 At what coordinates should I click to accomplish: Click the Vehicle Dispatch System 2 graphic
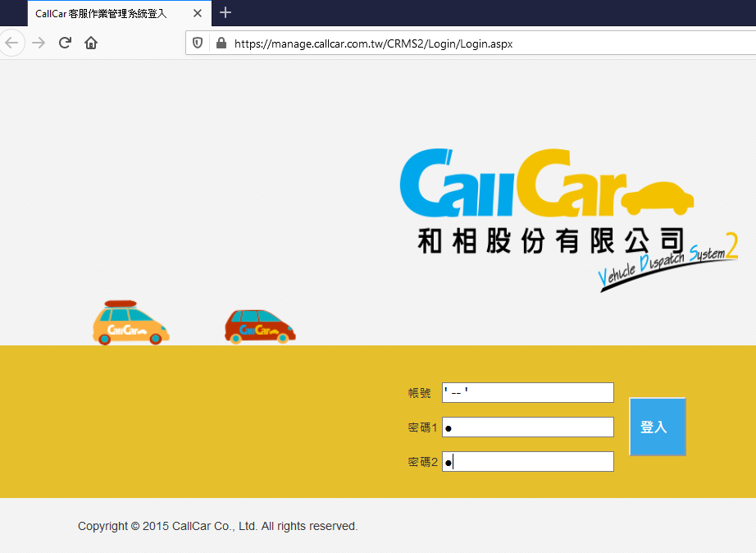(x=668, y=262)
